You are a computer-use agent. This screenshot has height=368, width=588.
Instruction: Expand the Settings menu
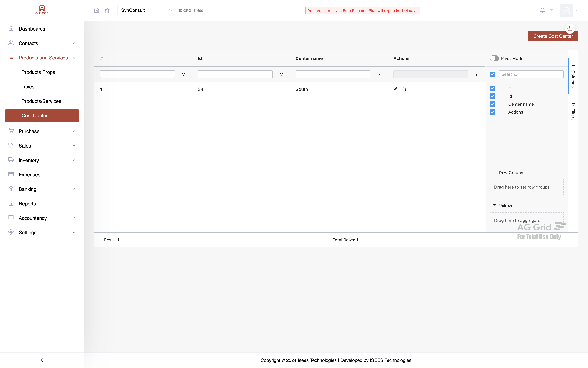pos(42,232)
